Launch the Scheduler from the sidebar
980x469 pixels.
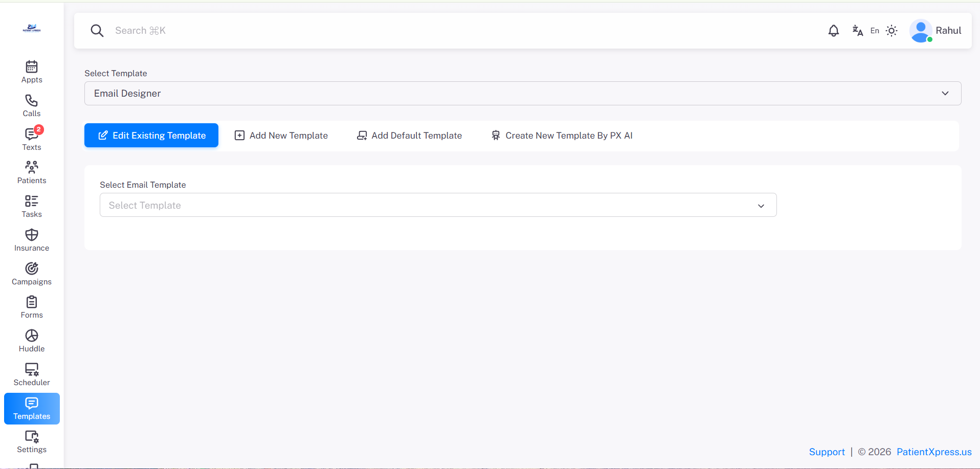click(31, 374)
